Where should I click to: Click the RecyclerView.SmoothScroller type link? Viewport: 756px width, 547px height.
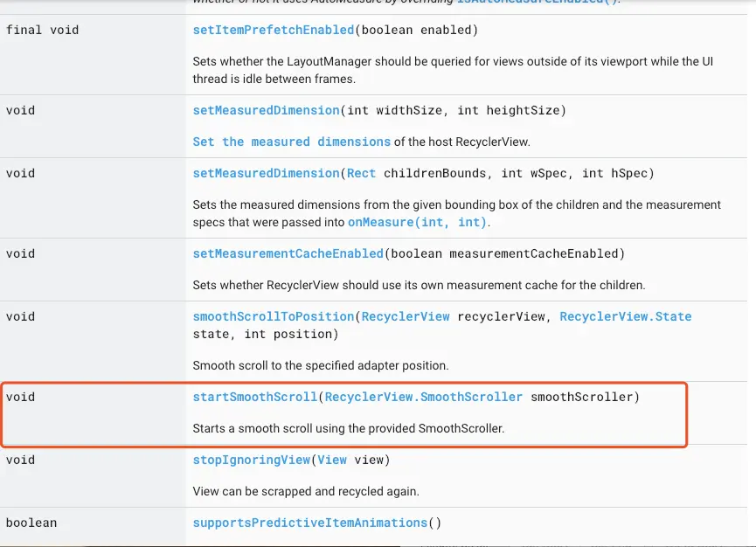(423, 397)
